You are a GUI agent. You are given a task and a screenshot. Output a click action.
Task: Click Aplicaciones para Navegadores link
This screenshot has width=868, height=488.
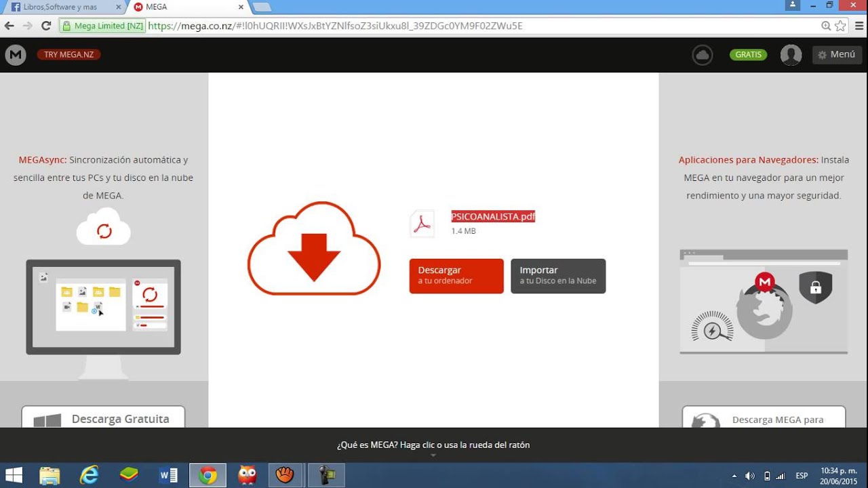click(x=749, y=160)
